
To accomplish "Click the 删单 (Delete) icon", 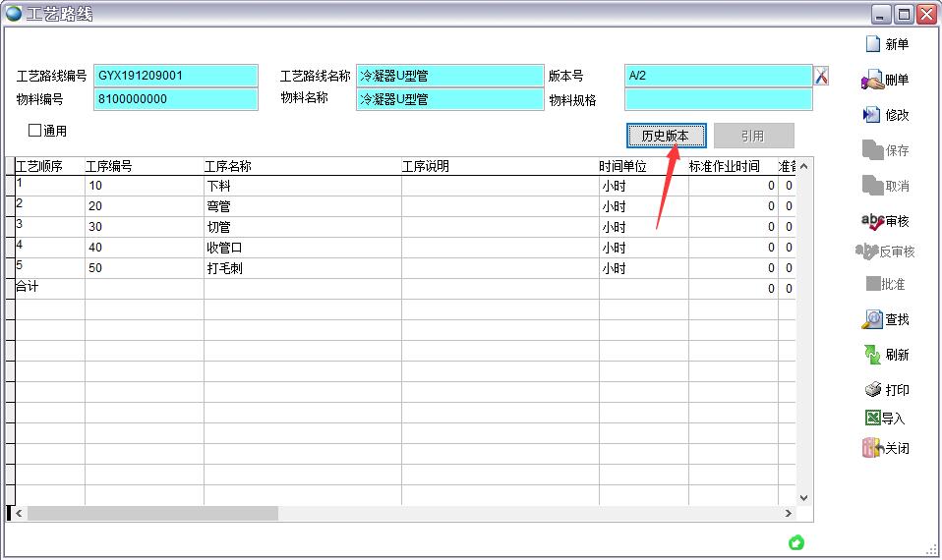I will click(x=871, y=80).
